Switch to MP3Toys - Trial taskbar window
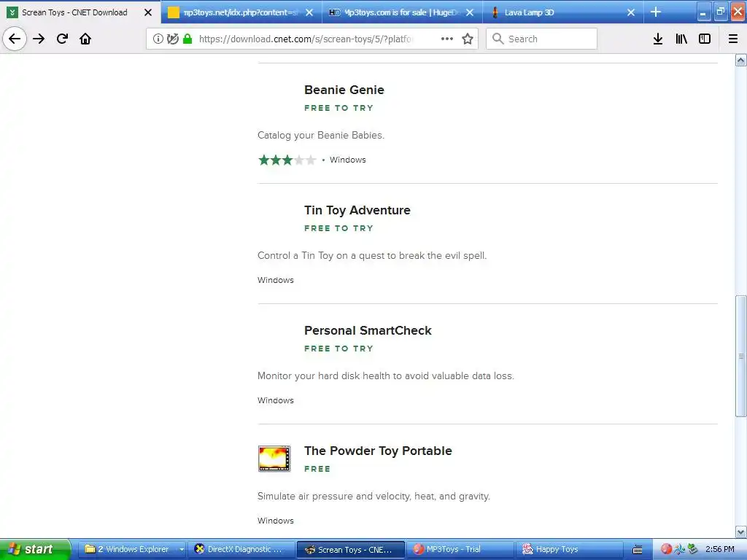Screen dimensions: 747x560 click(x=460, y=549)
